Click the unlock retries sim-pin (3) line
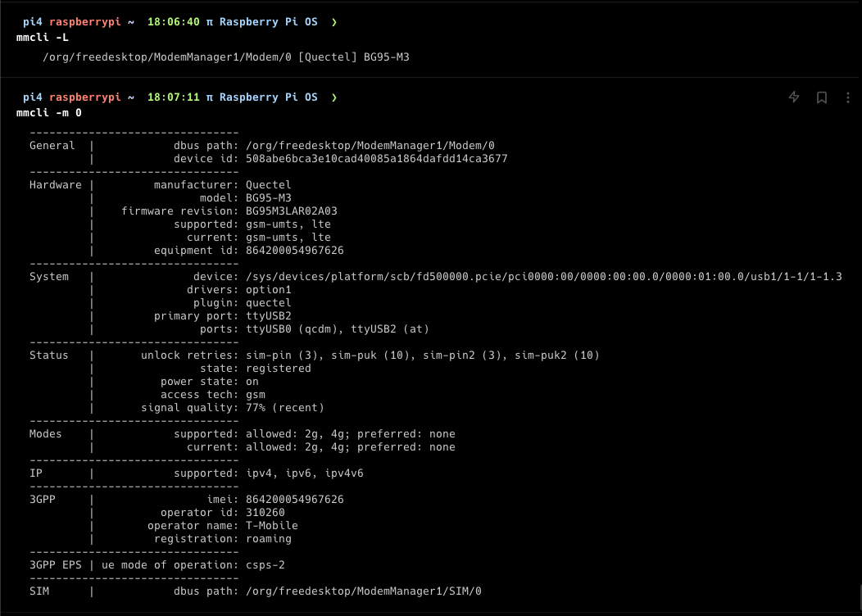862x616 pixels. pos(422,356)
